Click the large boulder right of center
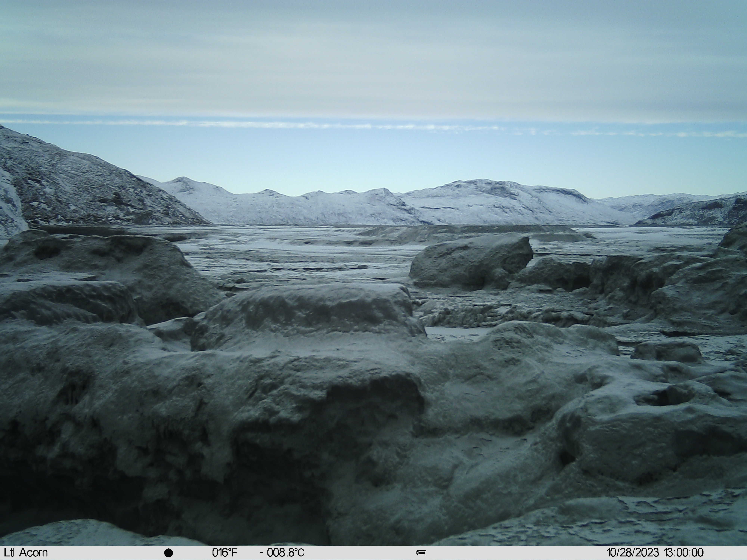 point(470,262)
